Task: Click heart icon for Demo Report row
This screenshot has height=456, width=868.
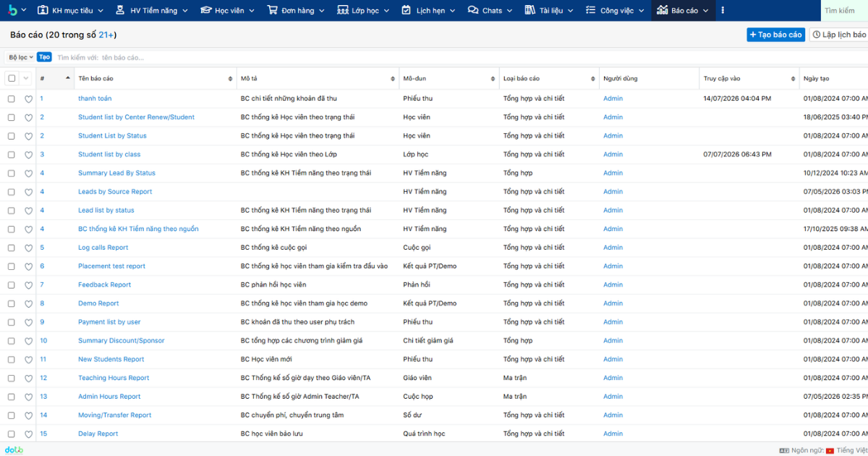Action: pos(29,303)
